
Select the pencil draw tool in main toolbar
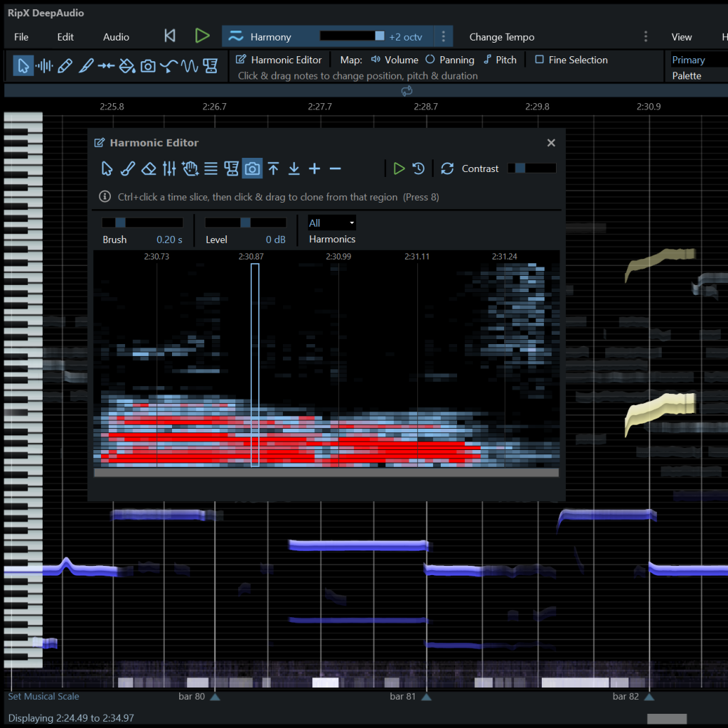point(65,66)
